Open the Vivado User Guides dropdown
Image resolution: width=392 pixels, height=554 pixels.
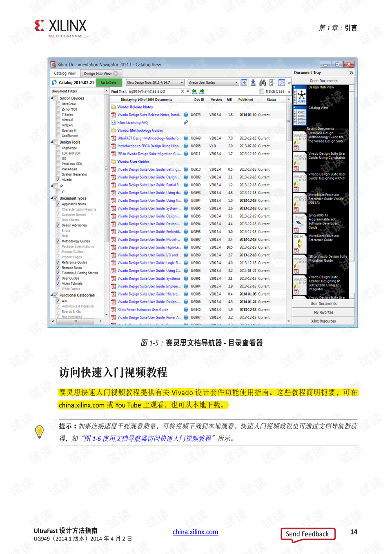(213, 82)
